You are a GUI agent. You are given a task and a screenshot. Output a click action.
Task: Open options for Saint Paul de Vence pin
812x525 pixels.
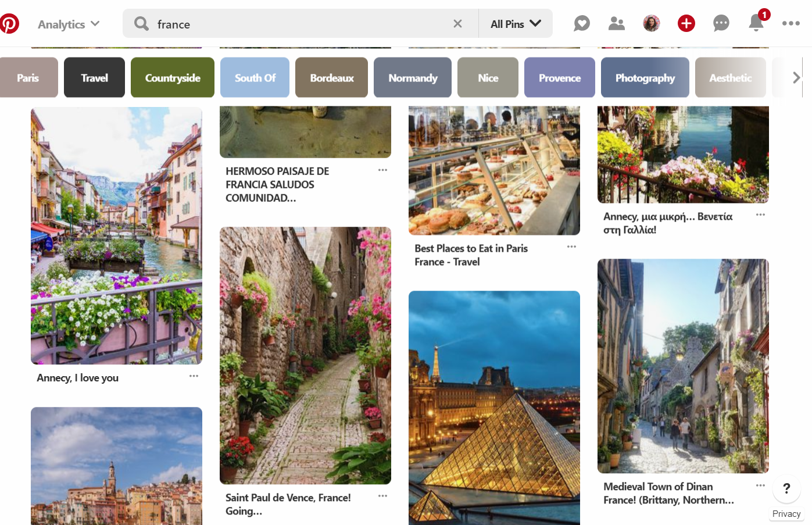click(x=382, y=496)
